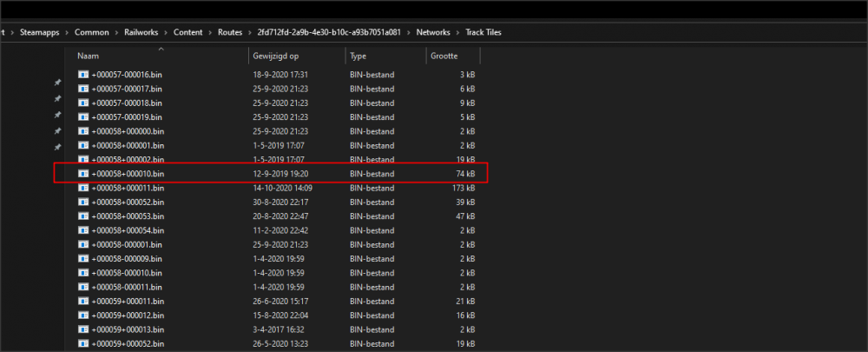Click the file icon of +000058+000011.bin
This screenshot has width=868, height=352.
pos(83,188)
